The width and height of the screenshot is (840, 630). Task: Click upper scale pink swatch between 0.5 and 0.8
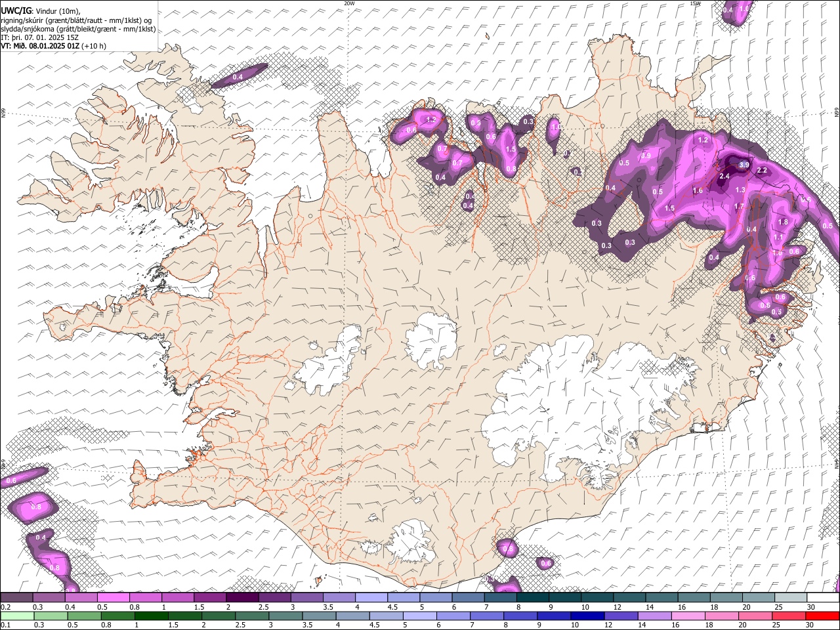(x=114, y=598)
